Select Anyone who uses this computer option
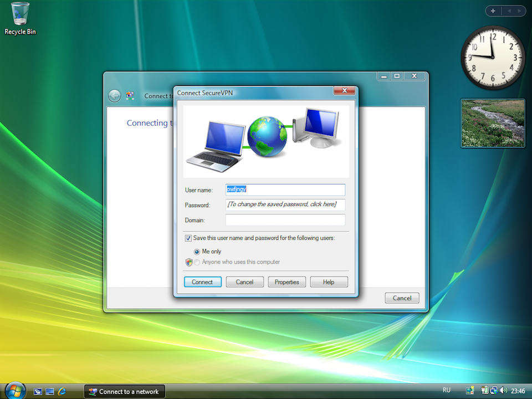Viewport: 532px width, 399px height. pyautogui.click(x=197, y=262)
